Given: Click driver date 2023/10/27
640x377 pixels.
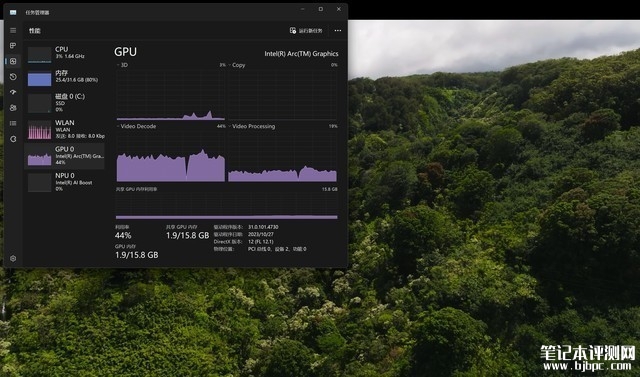Looking at the screenshot, I should [260, 234].
